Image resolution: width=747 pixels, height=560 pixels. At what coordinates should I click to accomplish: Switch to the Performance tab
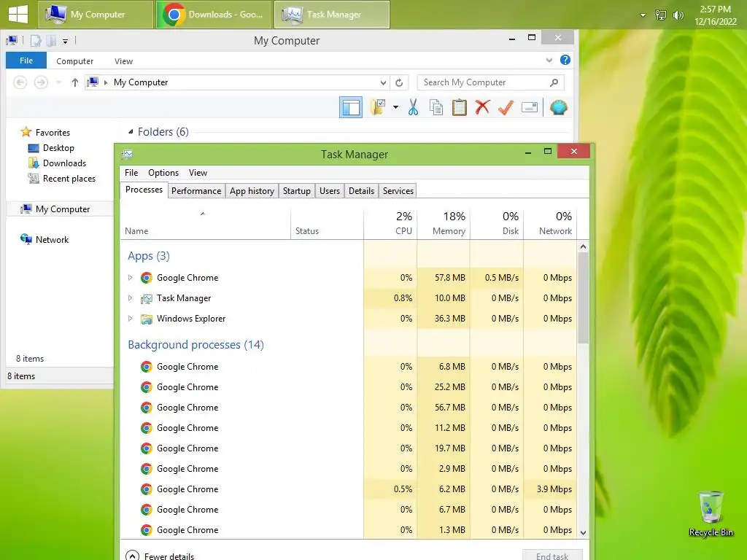point(196,191)
